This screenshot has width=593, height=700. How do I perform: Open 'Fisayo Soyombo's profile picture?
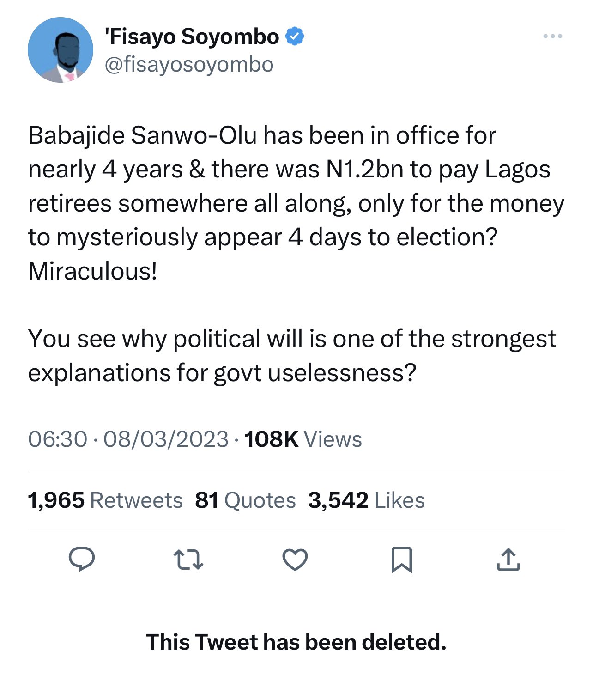click(x=61, y=50)
